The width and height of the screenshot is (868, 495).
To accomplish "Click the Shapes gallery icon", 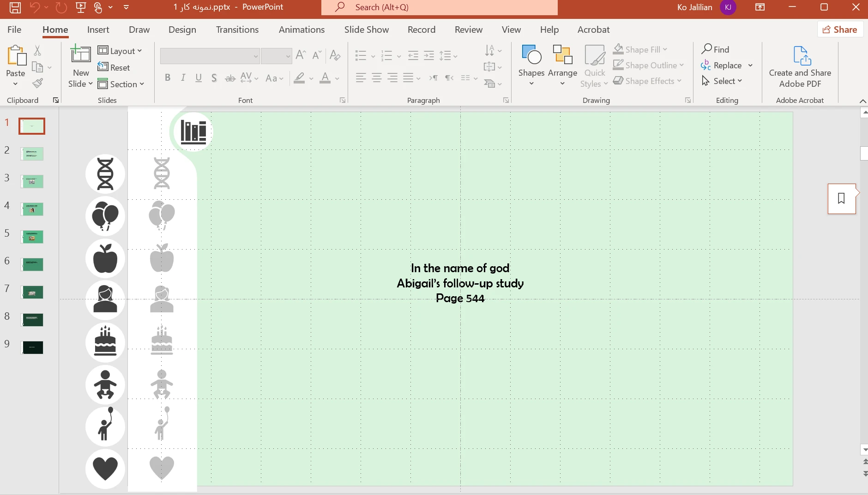I will coord(531,54).
